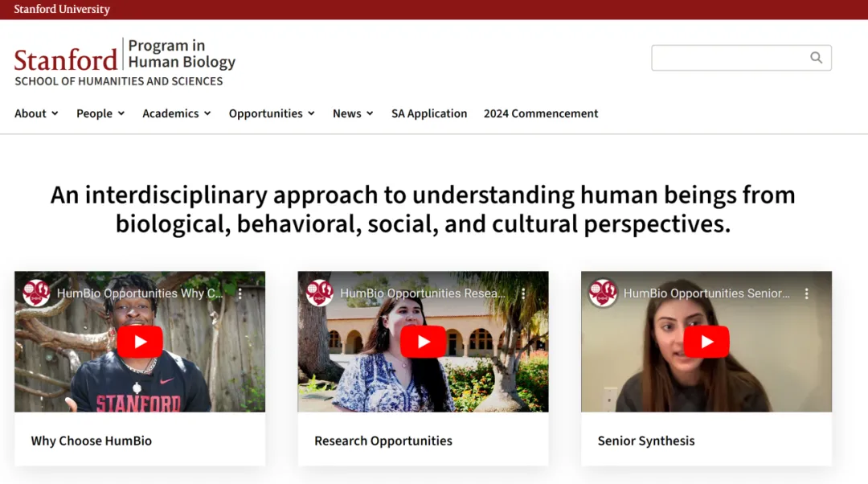Open more options on Research video
This screenshot has height=484, width=868.
tap(523, 293)
